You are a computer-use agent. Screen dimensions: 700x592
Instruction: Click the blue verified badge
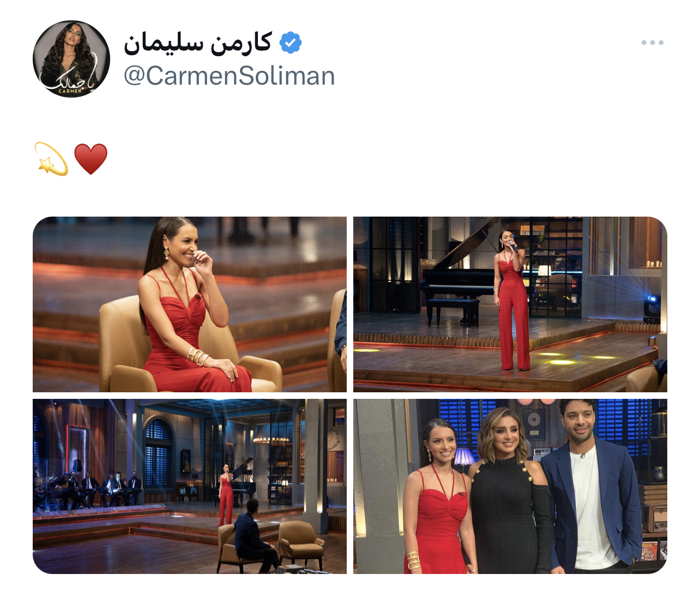pos(291,43)
